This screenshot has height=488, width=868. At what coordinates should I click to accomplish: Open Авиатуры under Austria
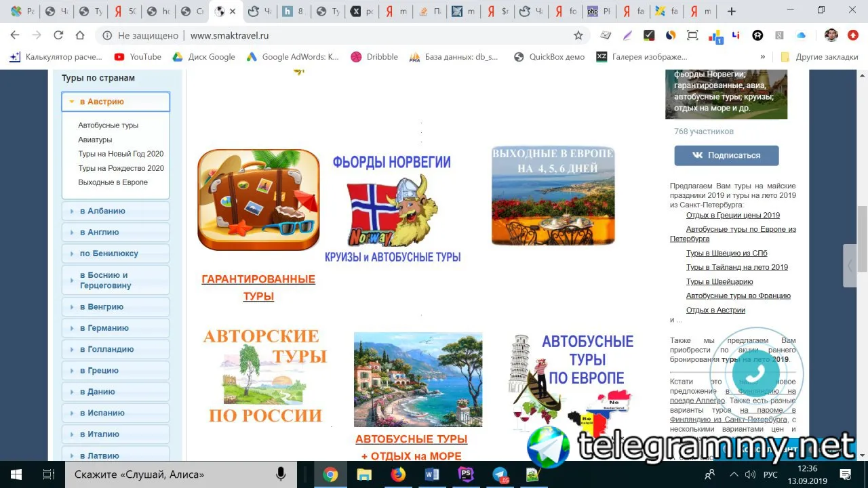click(x=95, y=140)
